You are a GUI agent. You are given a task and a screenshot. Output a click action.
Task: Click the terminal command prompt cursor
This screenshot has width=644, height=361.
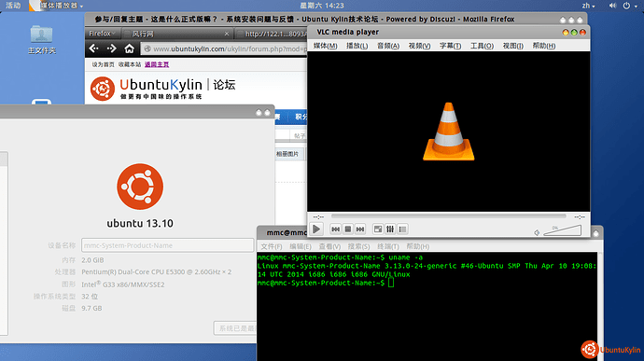click(x=390, y=283)
